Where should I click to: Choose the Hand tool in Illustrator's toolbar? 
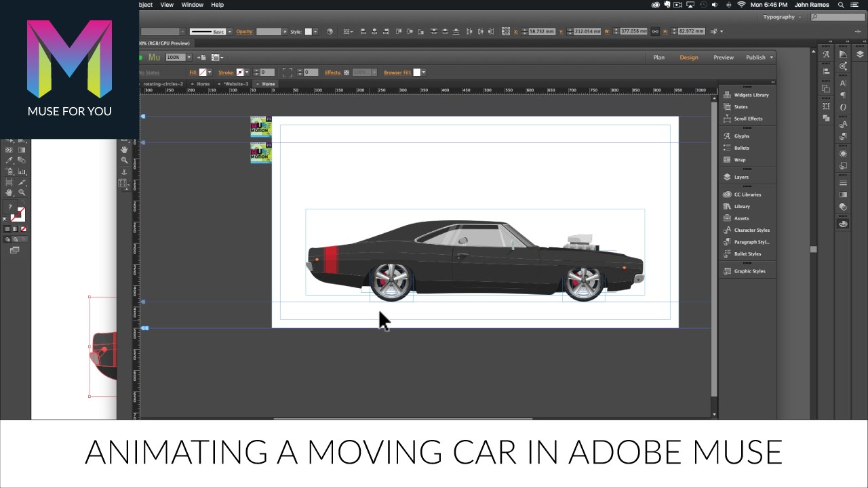pyautogui.click(x=9, y=193)
